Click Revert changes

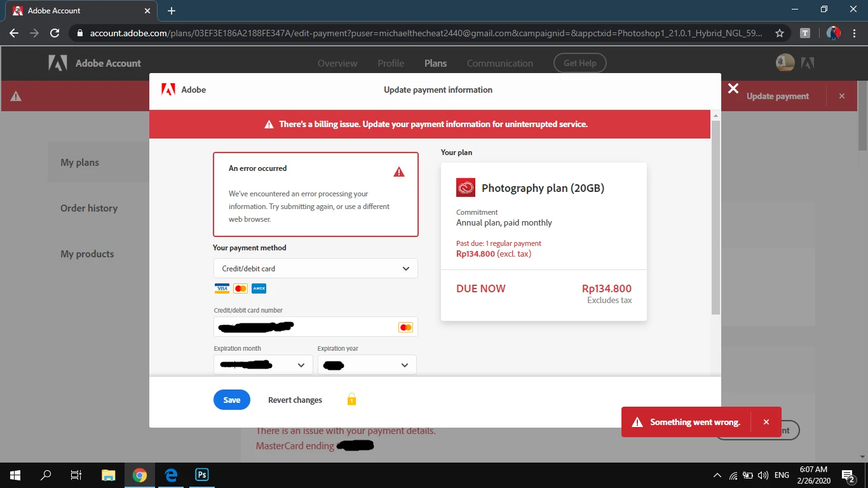[x=295, y=400]
